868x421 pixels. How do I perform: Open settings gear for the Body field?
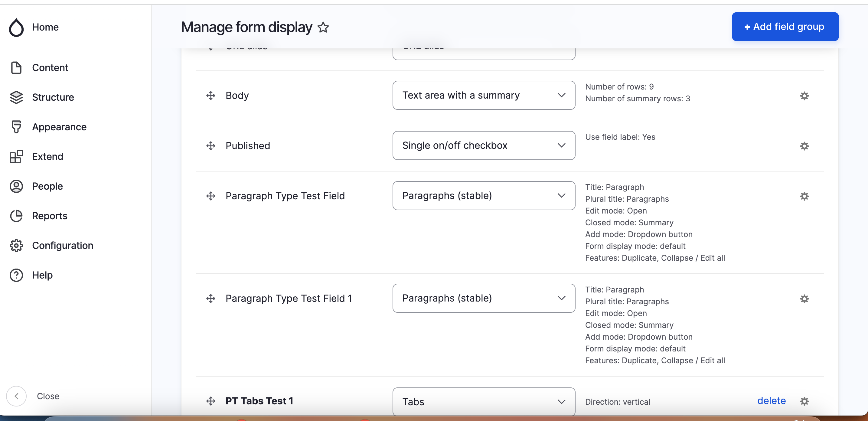[x=805, y=96]
